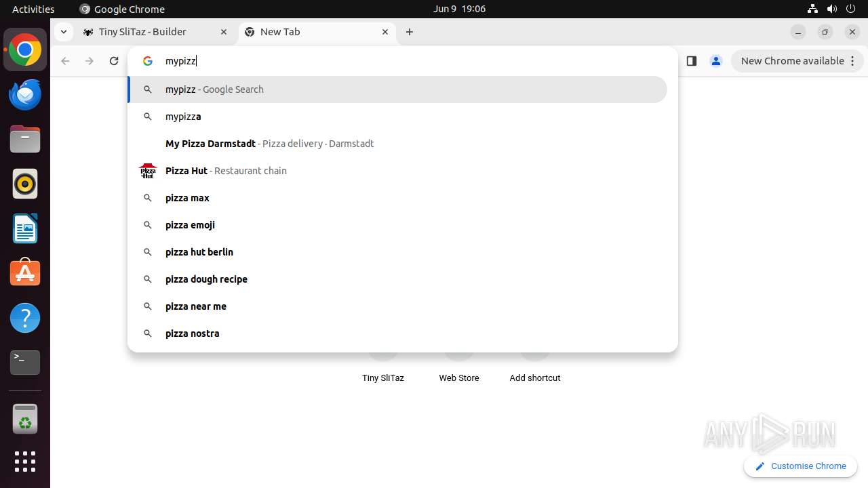Open the Activities overview
868x488 pixels.
click(33, 9)
